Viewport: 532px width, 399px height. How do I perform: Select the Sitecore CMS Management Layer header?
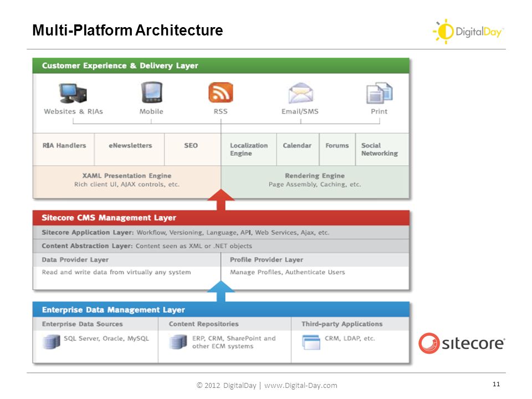(x=221, y=218)
